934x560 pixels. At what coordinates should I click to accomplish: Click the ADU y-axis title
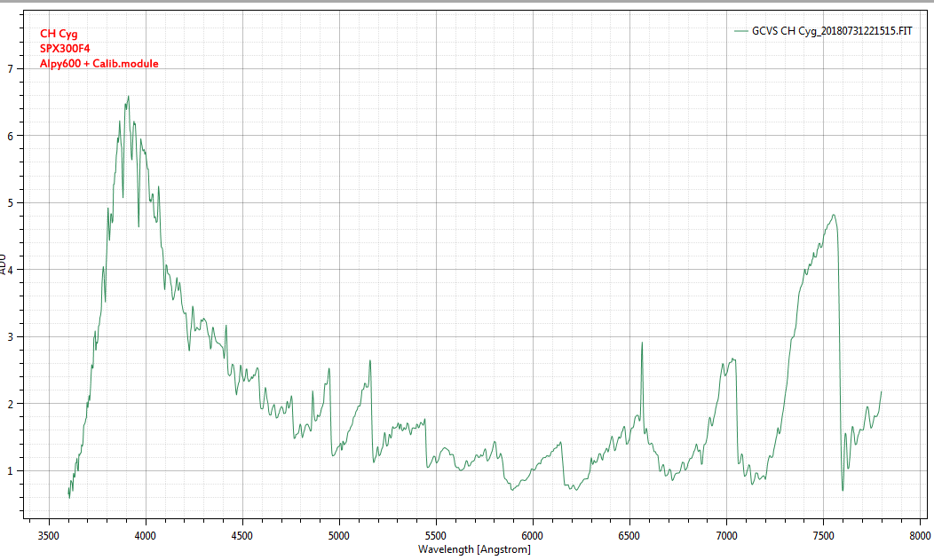coord(4,264)
